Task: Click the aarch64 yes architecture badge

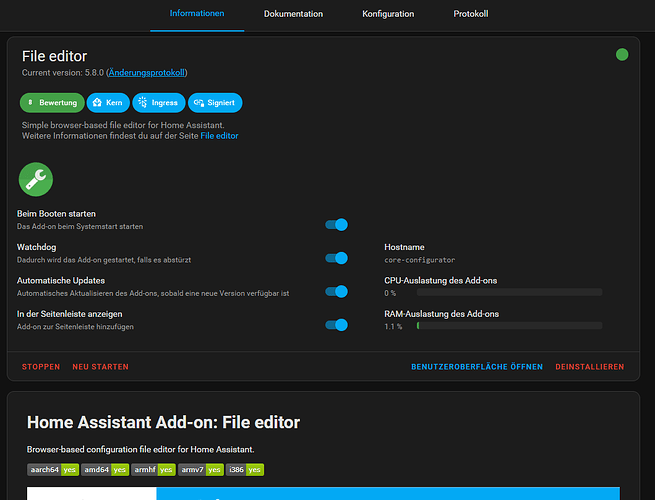Action: point(53,470)
